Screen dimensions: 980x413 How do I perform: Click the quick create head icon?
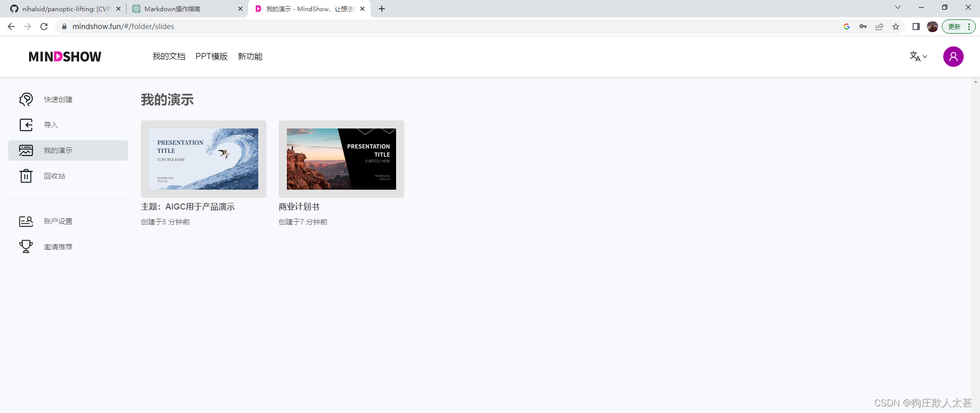tap(26, 99)
